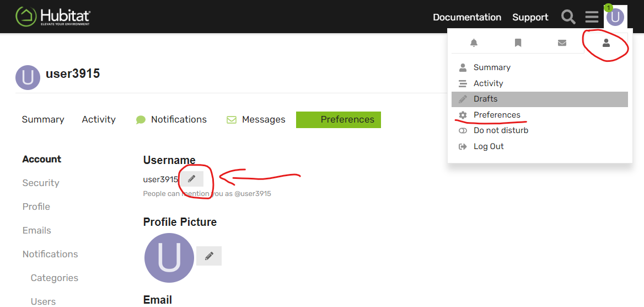Click the user avatar in header

coord(615,17)
